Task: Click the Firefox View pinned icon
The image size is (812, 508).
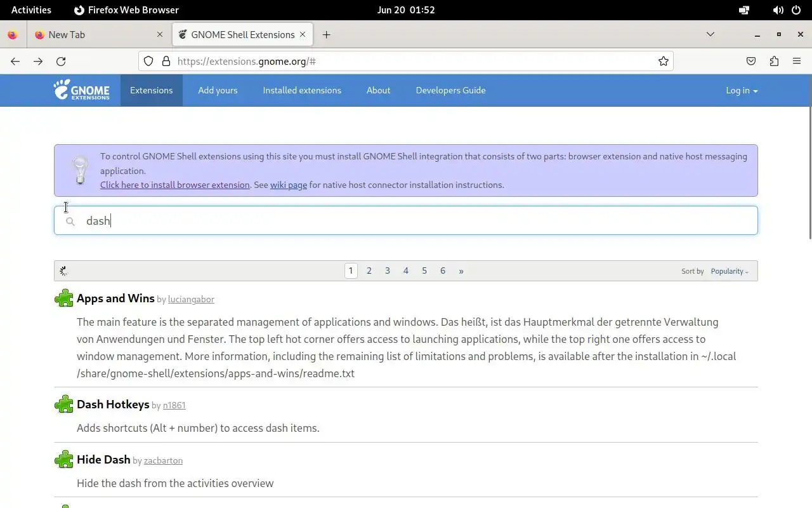Action: pyautogui.click(x=13, y=34)
